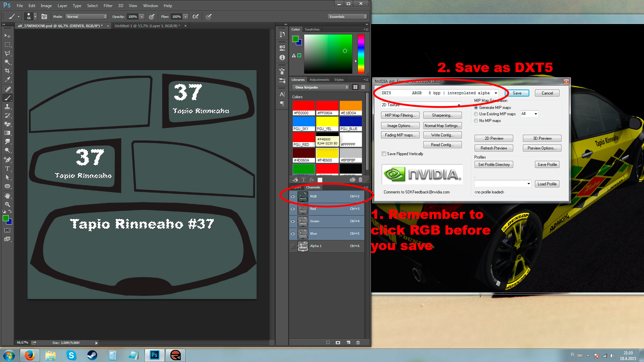Select the Crop tool
The width and height of the screenshot is (644, 362).
pyautogui.click(x=7, y=71)
